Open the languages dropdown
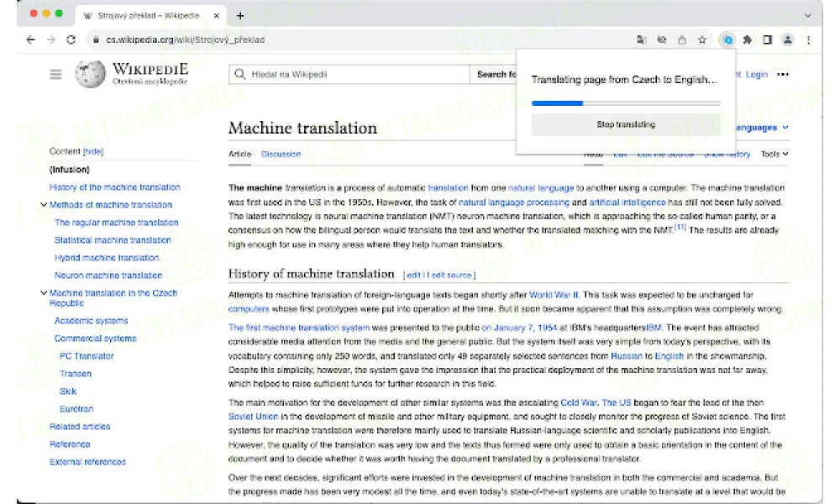 point(761,128)
